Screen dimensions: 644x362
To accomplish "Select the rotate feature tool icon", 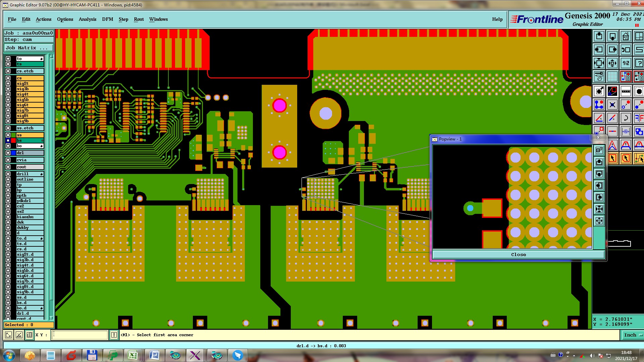I will click(x=626, y=118).
